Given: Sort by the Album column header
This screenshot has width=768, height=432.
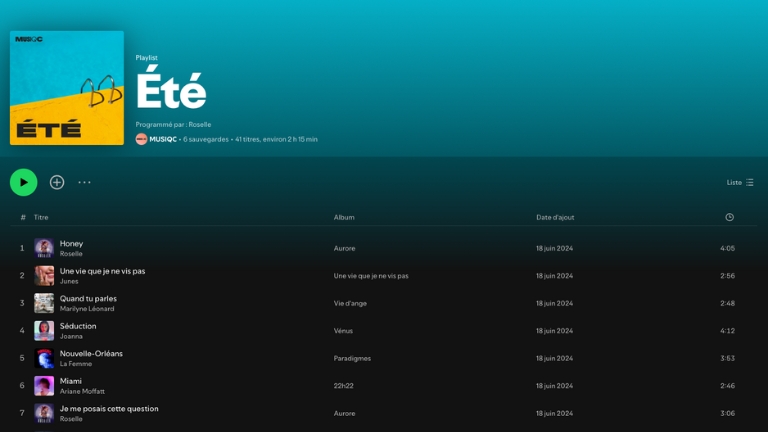Looking at the screenshot, I should (x=344, y=217).
